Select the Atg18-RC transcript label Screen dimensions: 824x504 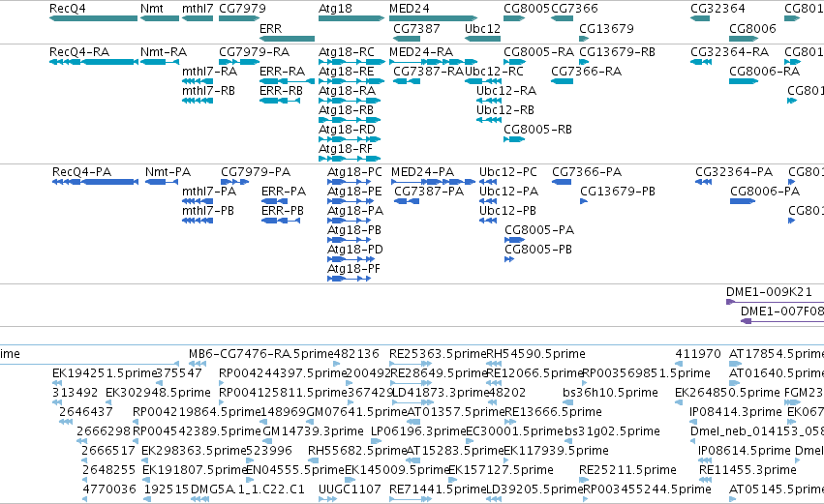(347, 52)
